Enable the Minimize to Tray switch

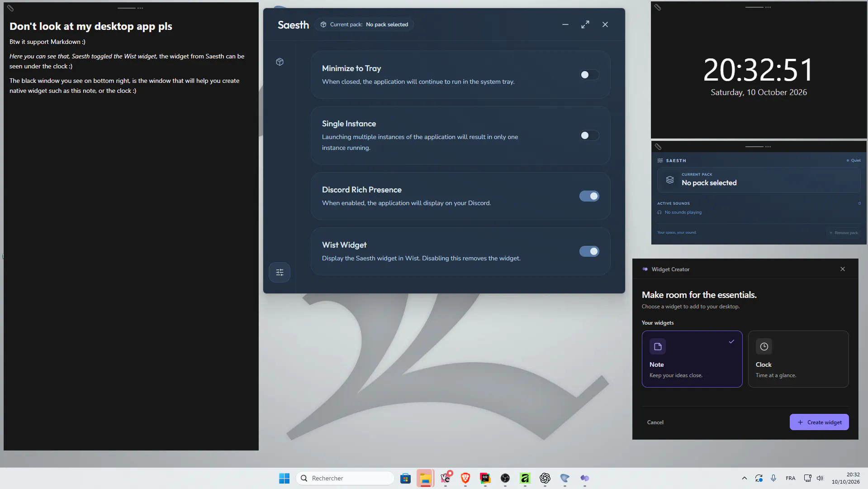click(589, 75)
